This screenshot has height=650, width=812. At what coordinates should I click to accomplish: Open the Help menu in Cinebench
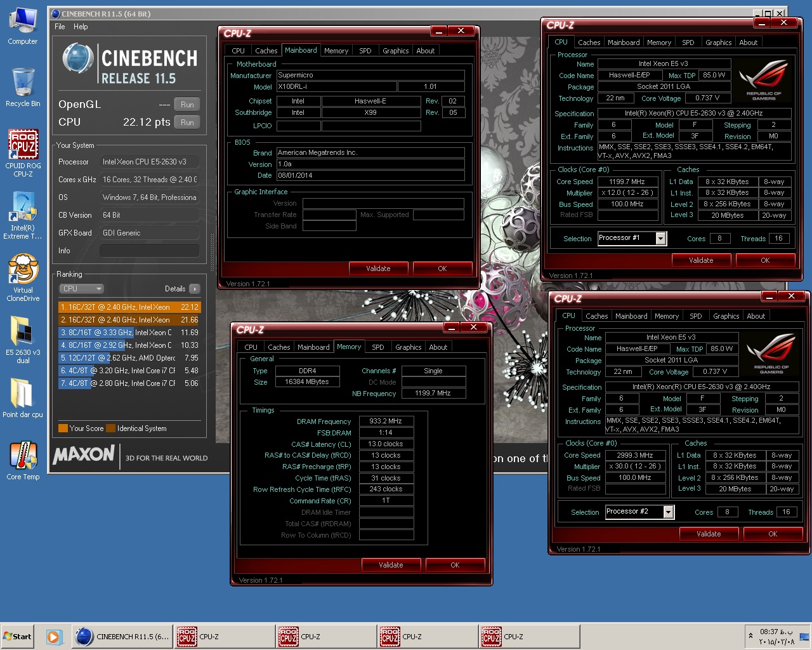[81, 27]
